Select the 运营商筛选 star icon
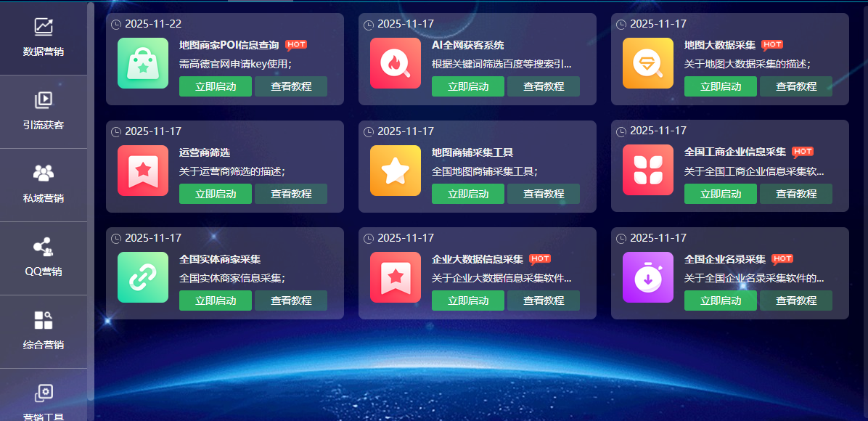 click(x=142, y=171)
